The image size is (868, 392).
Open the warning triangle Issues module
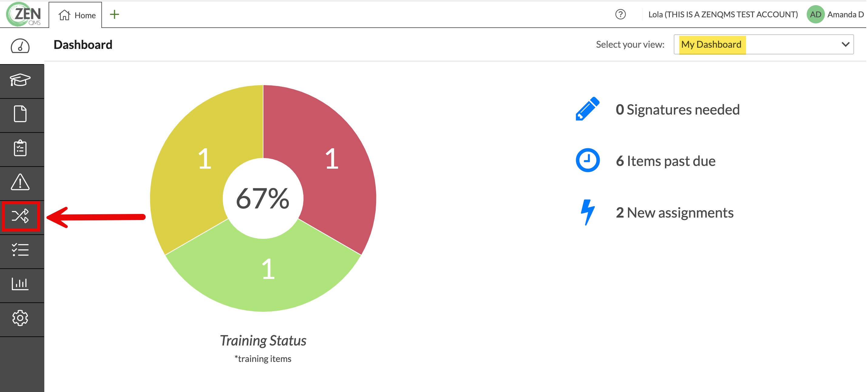click(x=20, y=182)
